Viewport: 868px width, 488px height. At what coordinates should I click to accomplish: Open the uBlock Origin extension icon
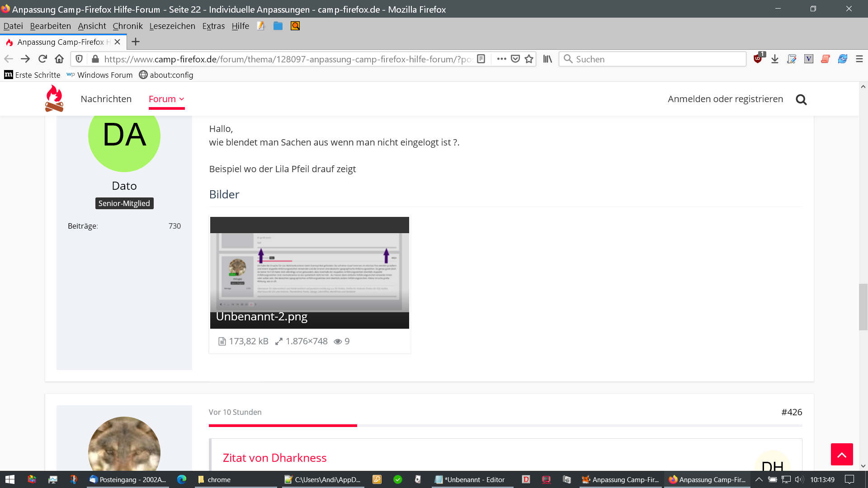758,59
